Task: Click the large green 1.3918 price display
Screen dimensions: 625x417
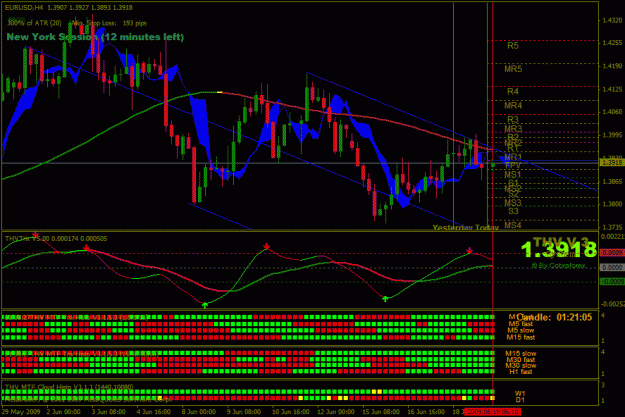Action: [558, 250]
